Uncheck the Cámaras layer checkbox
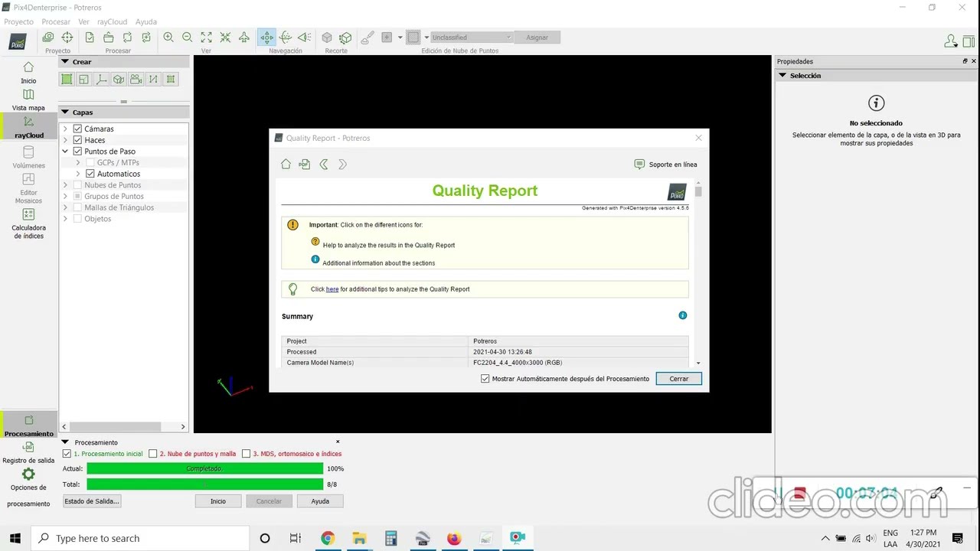The width and height of the screenshot is (980, 551). [x=77, y=129]
